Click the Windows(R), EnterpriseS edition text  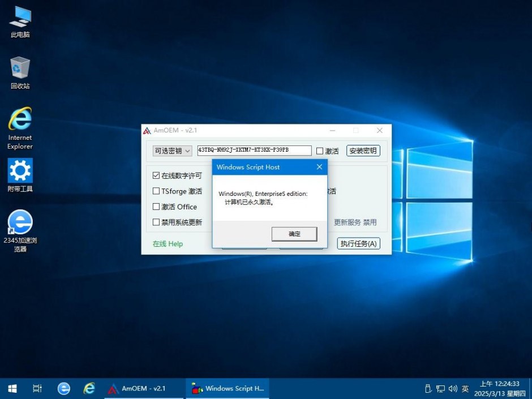pyautogui.click(x=263, y=194)
